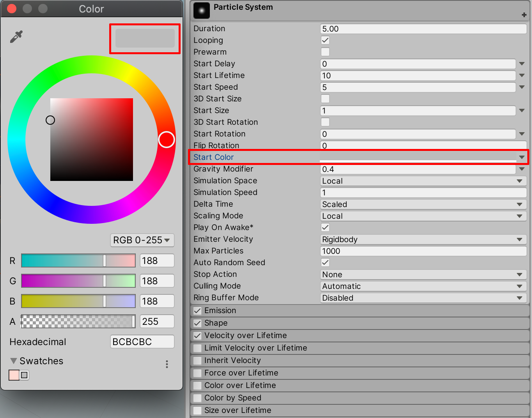Collapse the Swatches section triangle
Viewport: 532px width, 418px height.
14,361
